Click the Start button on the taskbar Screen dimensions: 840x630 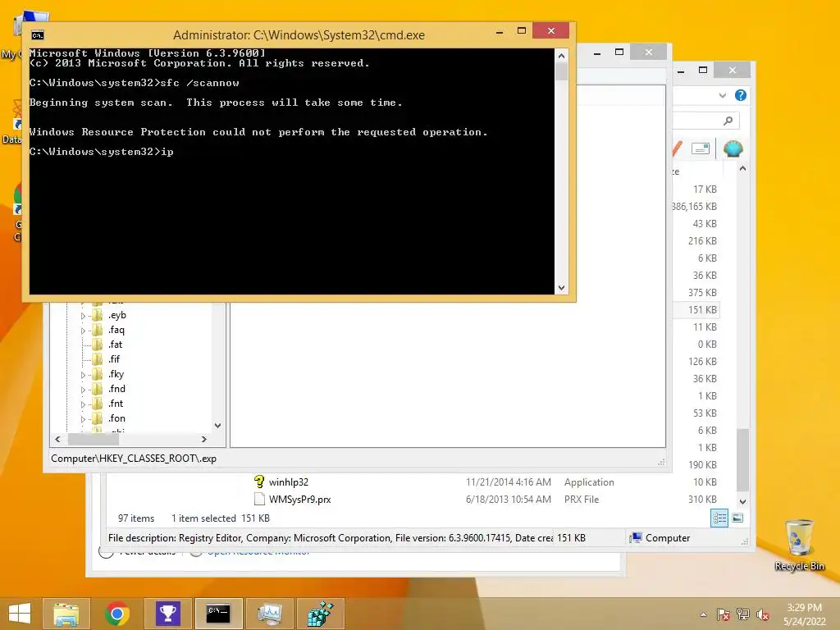[20, 614]
